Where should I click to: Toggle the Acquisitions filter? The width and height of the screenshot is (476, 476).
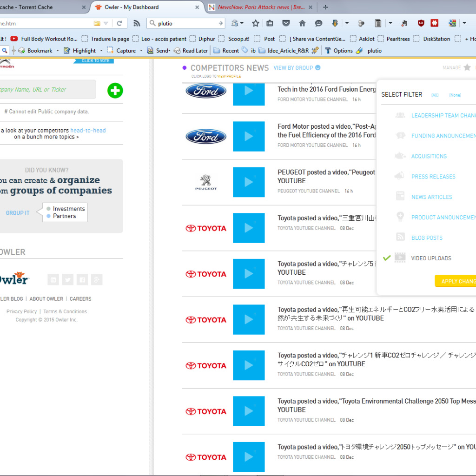(x=429, y=156)
